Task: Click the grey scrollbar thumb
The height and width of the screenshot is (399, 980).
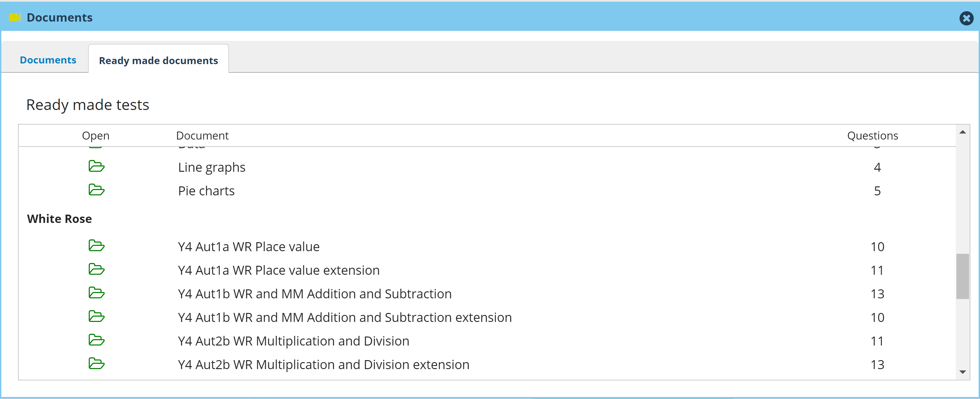Action: (x=962, y=276)
